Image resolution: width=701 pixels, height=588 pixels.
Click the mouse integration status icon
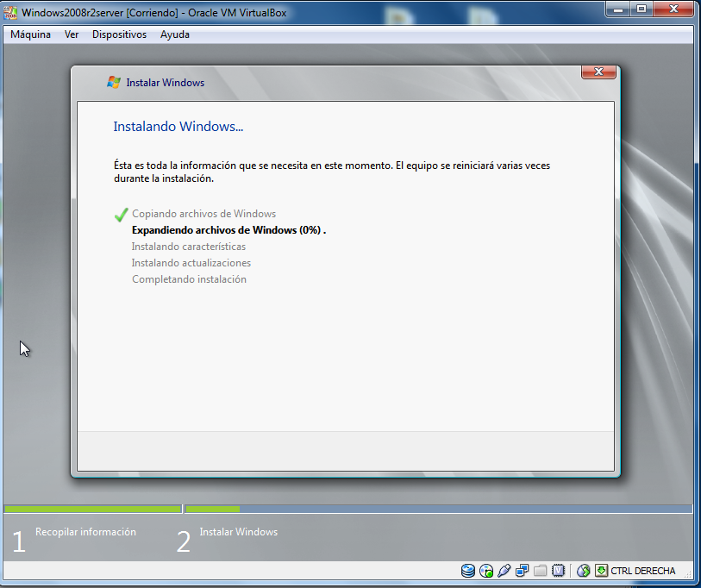pyautogui.click(x=583, y=571)
